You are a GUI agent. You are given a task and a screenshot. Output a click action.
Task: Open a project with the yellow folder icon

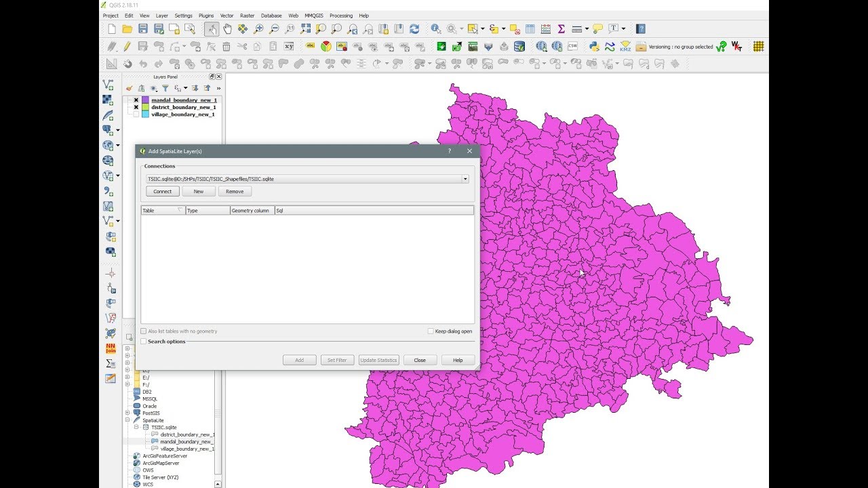tap(127, 29)
